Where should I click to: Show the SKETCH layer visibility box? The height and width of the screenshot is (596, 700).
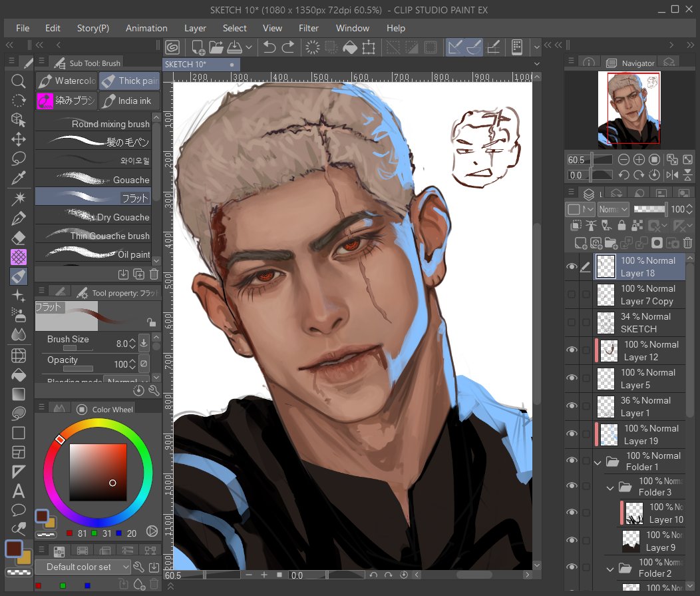coord(572,322)
